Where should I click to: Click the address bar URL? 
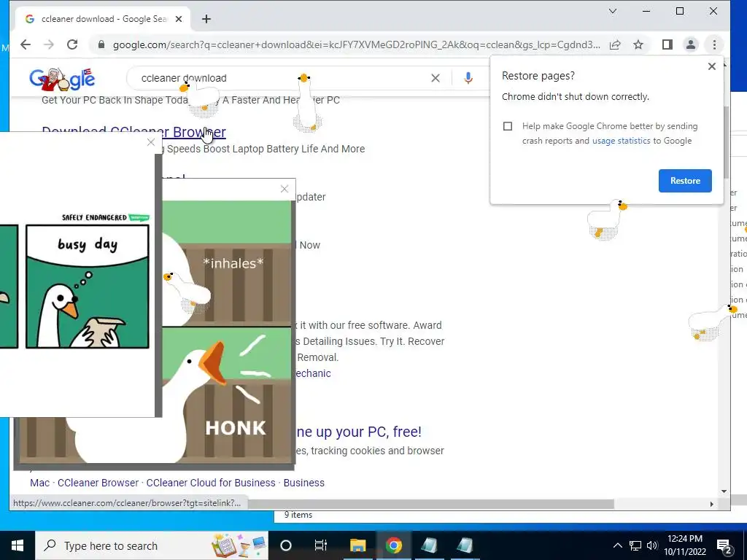[x=356, y=44]
